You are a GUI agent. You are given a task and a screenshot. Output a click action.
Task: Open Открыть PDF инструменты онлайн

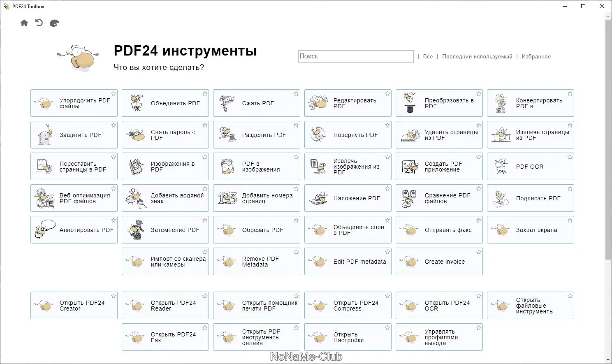[257, 337]
